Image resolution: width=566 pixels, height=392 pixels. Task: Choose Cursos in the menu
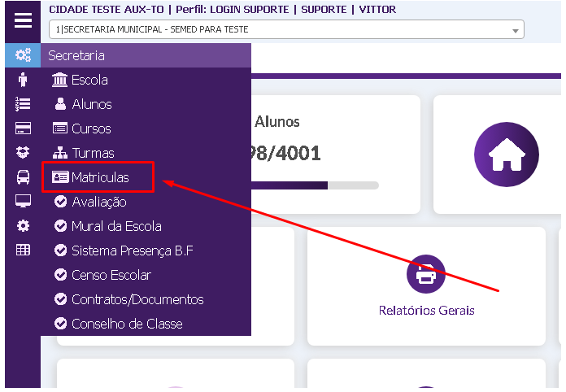click(90, 128)
